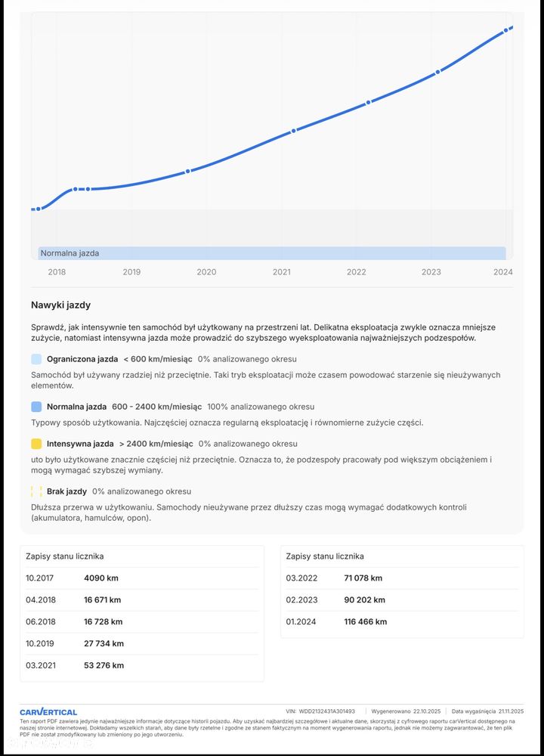The width and height of the screenshot is (544, 756).
Task: Click the 16 671 km odometer reading
Action: tap(102, 600)
